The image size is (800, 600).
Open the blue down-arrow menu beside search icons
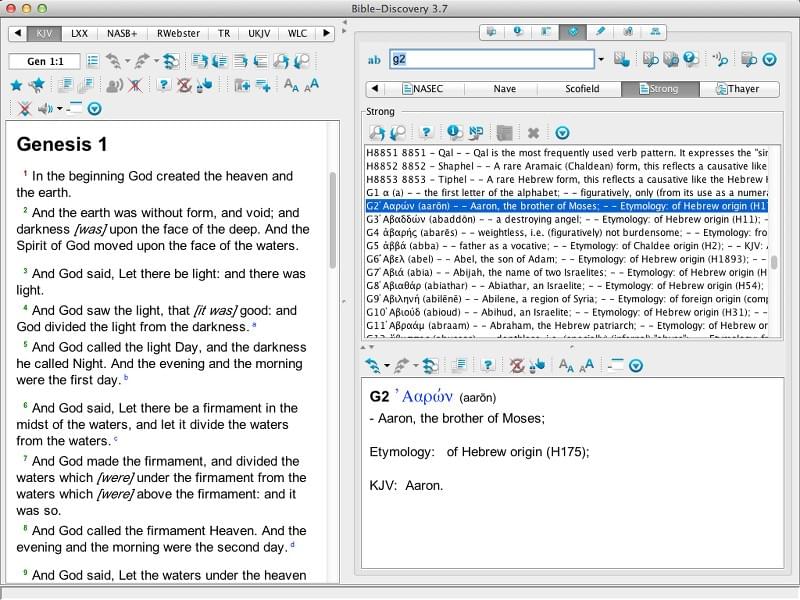tap(769, 60)
